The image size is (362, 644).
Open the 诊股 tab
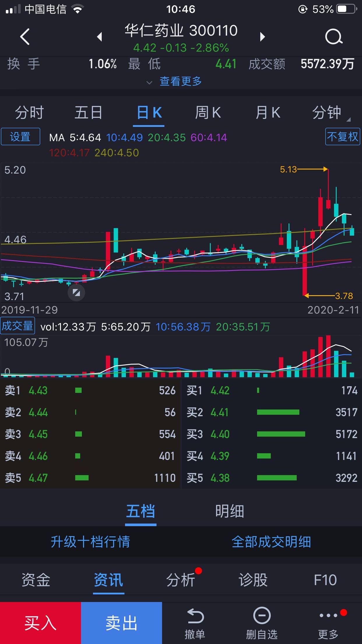[x=253, y=580]
